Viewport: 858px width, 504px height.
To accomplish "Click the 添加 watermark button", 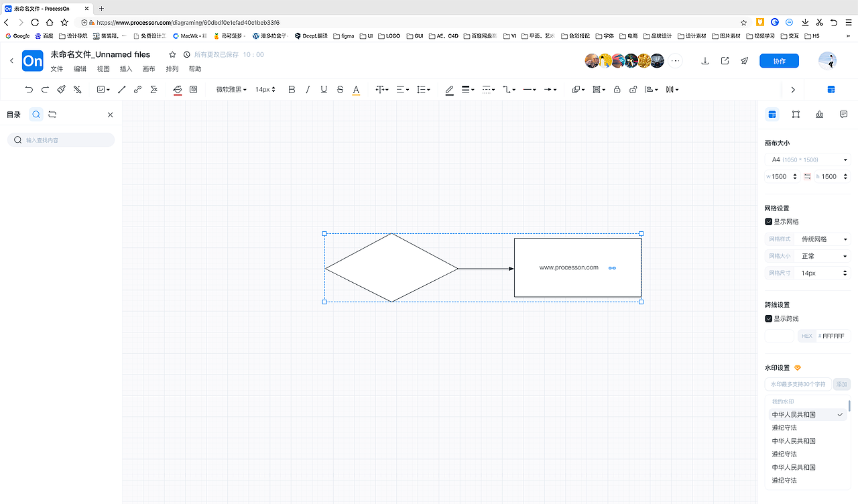I will pyautogui.click(x=842, y=384).
